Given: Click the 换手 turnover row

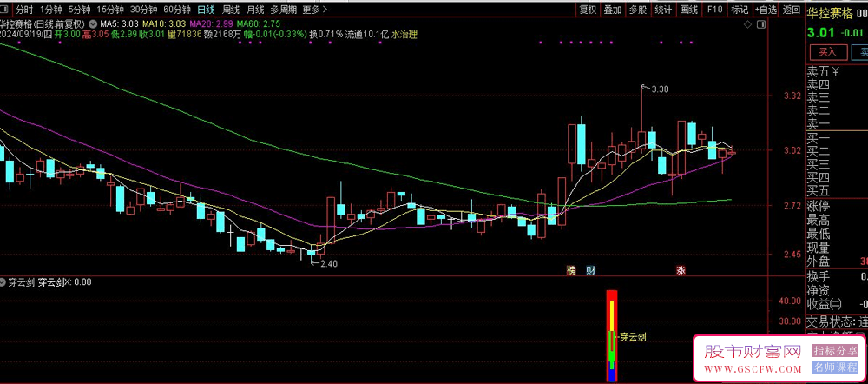Looking at the screenshot, I should pos(837,277).
